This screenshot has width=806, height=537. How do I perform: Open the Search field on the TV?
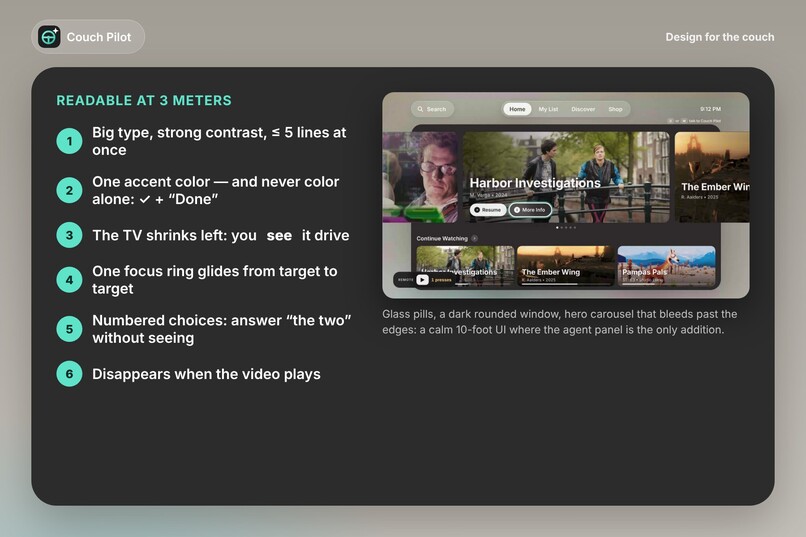coord(432,109)
